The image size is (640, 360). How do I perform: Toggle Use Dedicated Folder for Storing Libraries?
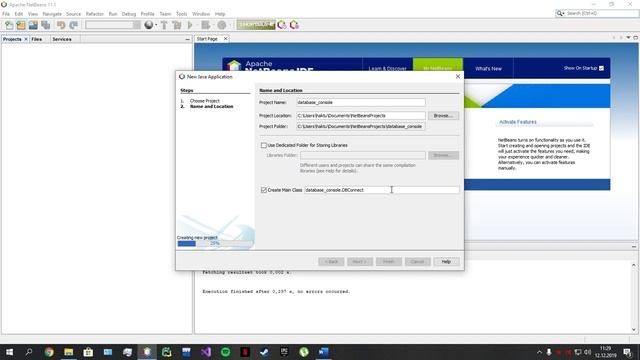point(264,145)
